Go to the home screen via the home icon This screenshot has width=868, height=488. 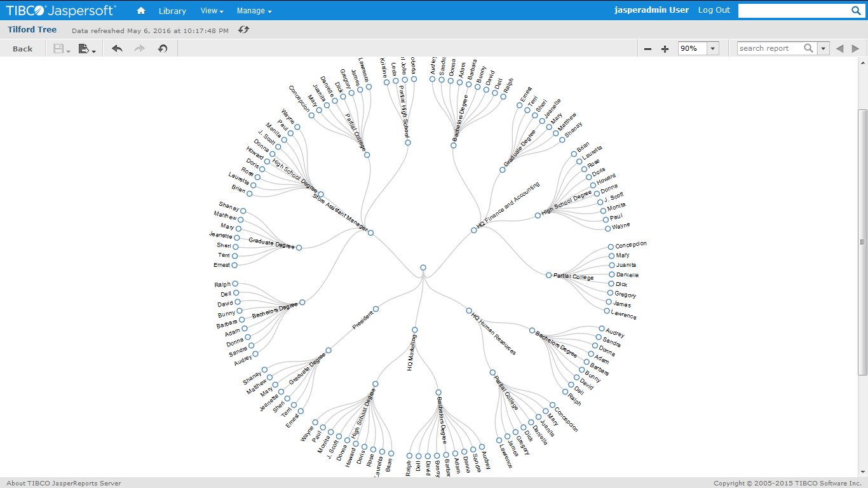(140, 10)
